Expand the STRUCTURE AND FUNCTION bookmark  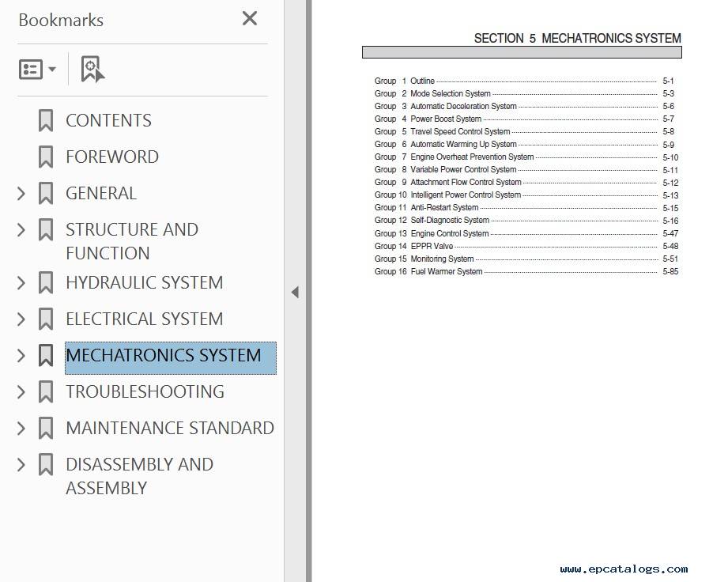21,229
